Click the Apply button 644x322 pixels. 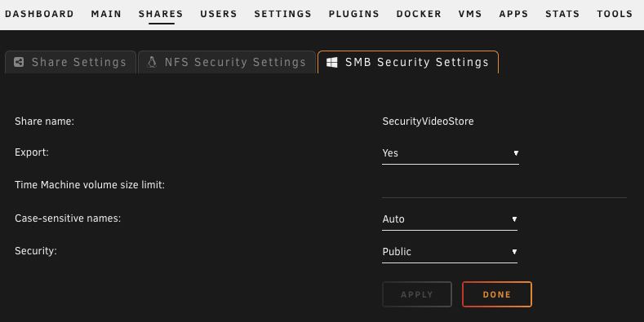point(417,294)
